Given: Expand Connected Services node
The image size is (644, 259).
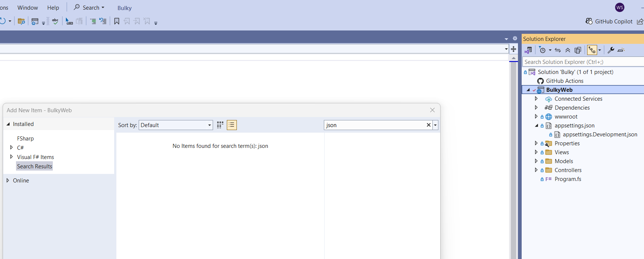Looking at the screenshot, I should [x=536, y=98].
